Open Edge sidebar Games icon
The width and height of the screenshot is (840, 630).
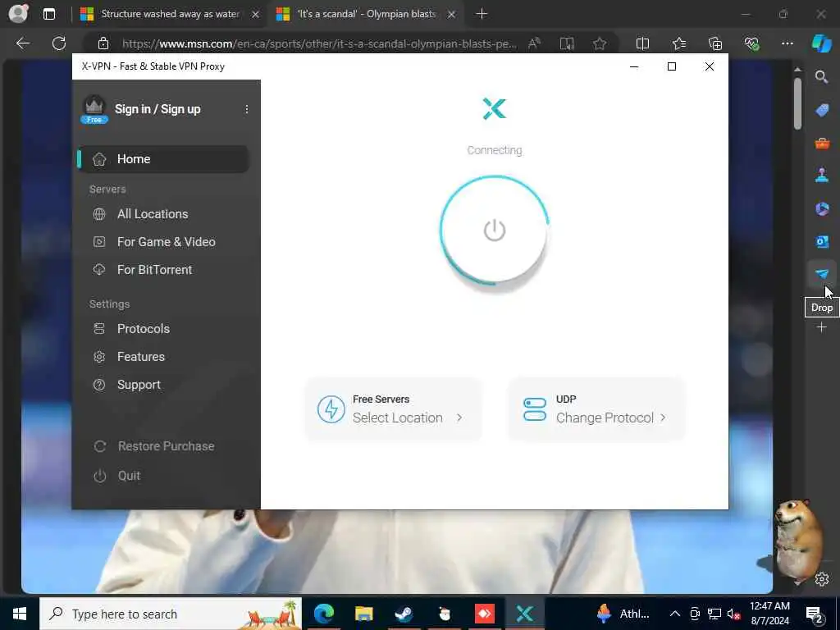(x=822, y=176)
